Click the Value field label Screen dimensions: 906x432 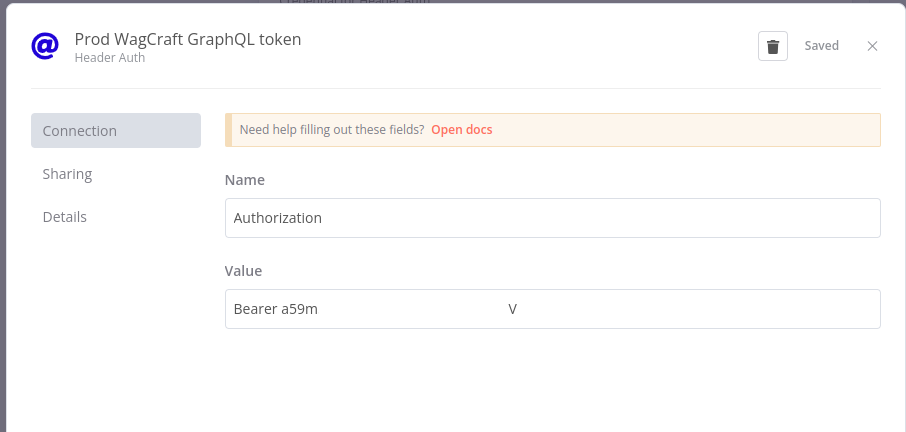pos(243,271)
